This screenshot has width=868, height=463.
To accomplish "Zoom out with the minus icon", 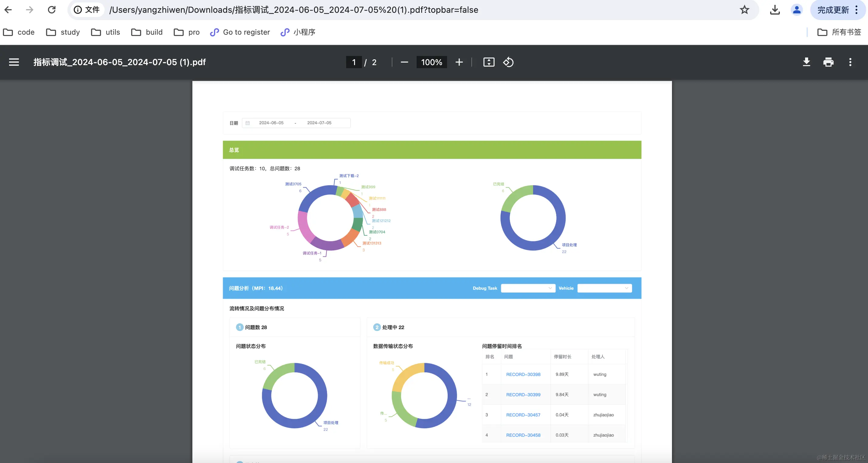I will point(404,62).
